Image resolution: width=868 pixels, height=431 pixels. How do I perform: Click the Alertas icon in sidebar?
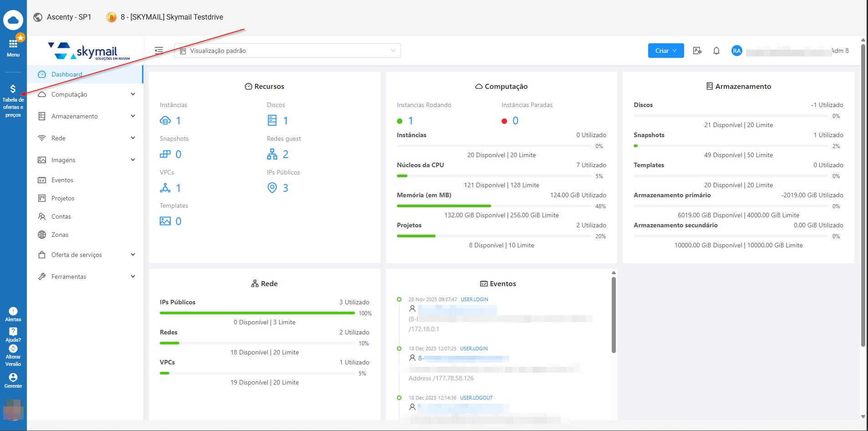(x=13, y=312)
